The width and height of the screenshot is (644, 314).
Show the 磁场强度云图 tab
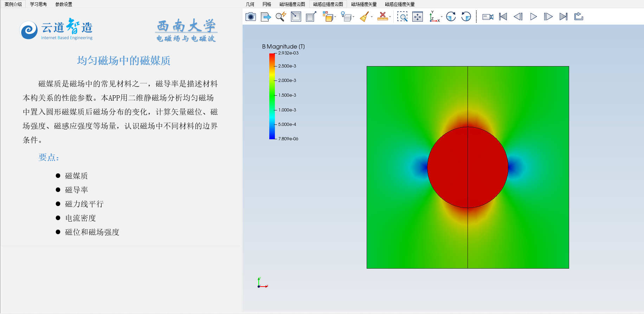(292, 4)
